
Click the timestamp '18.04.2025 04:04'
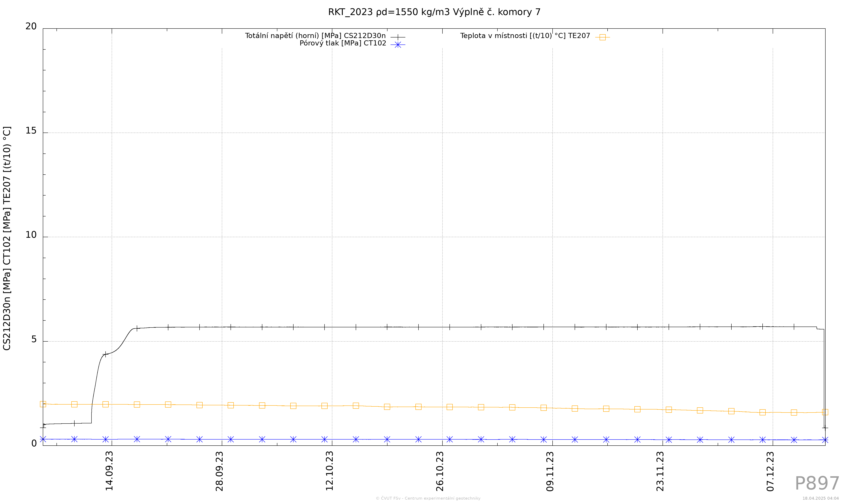pyautogui.click(x=821, y=498)
